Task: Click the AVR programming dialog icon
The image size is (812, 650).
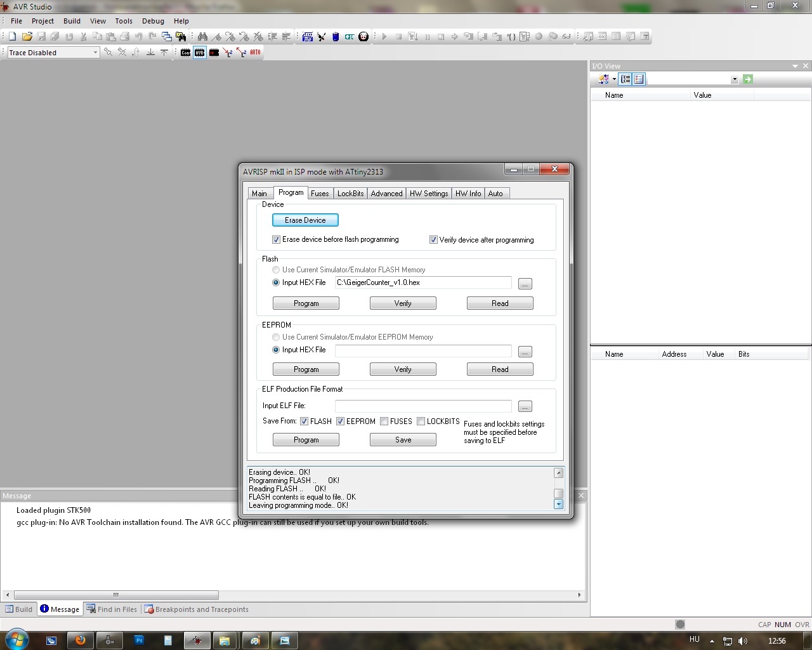Action: pyautogui.click(x=200, y=53)
